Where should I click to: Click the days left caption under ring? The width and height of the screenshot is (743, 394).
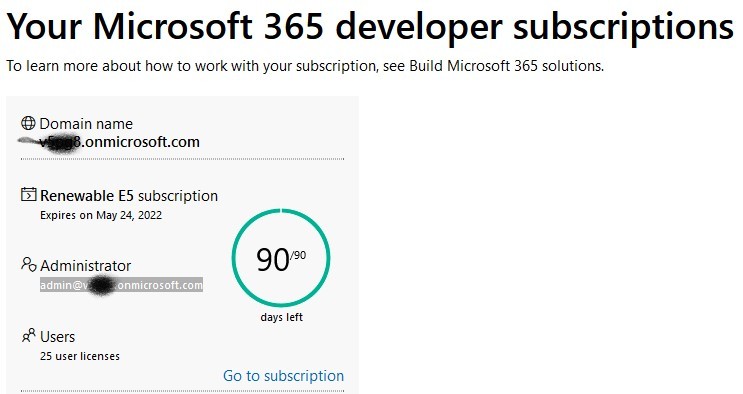(281, 317)
